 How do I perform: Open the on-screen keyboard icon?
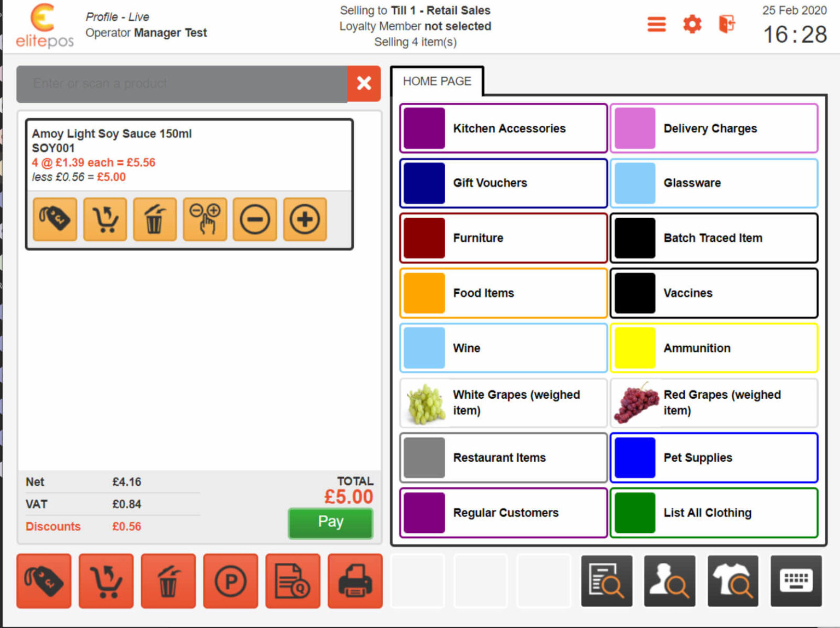pos(796,582)
